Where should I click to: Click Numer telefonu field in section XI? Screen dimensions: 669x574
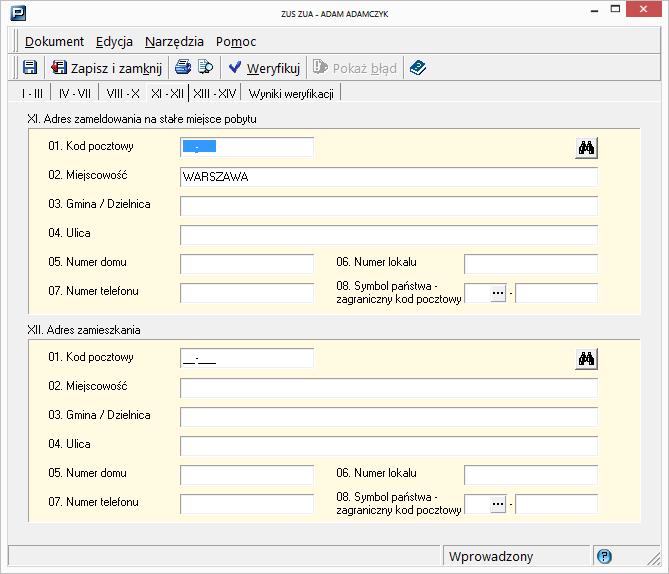tap(247, 293)
